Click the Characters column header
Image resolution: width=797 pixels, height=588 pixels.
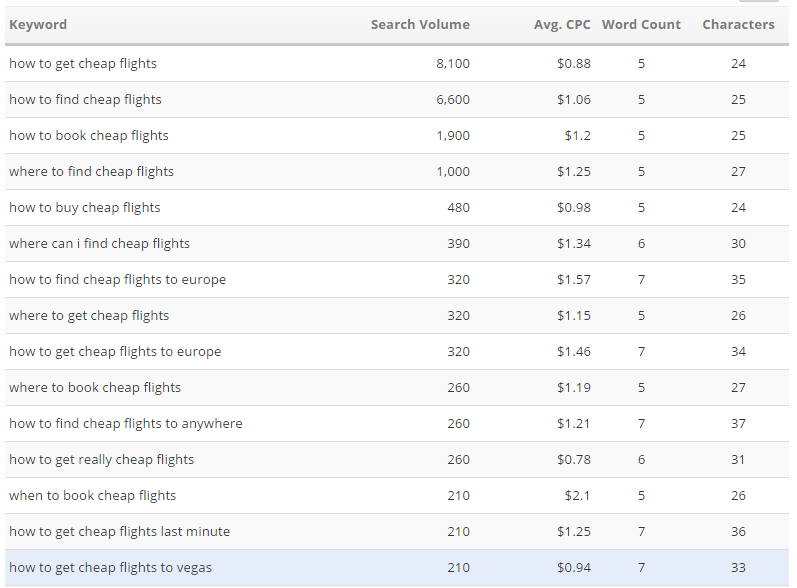click(738, 25)
